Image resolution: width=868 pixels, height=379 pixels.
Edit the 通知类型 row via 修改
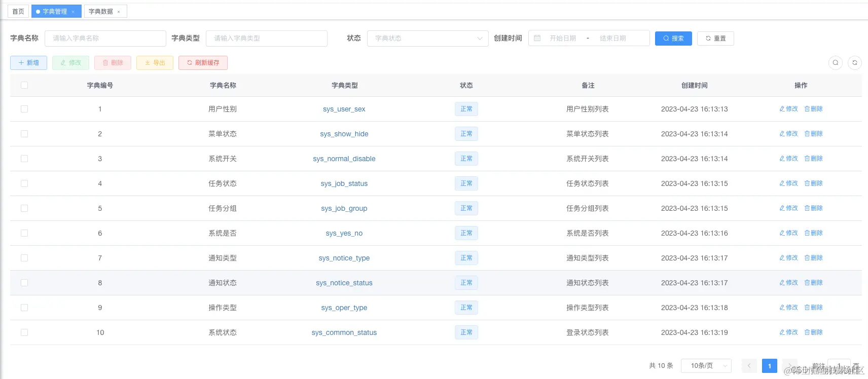pos(788,258)
